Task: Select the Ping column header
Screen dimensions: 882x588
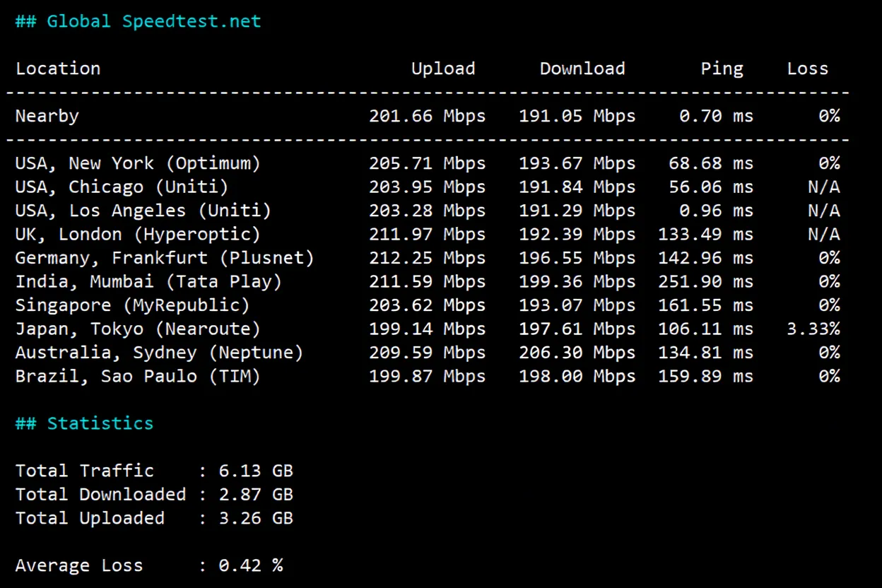Action: 722,68
